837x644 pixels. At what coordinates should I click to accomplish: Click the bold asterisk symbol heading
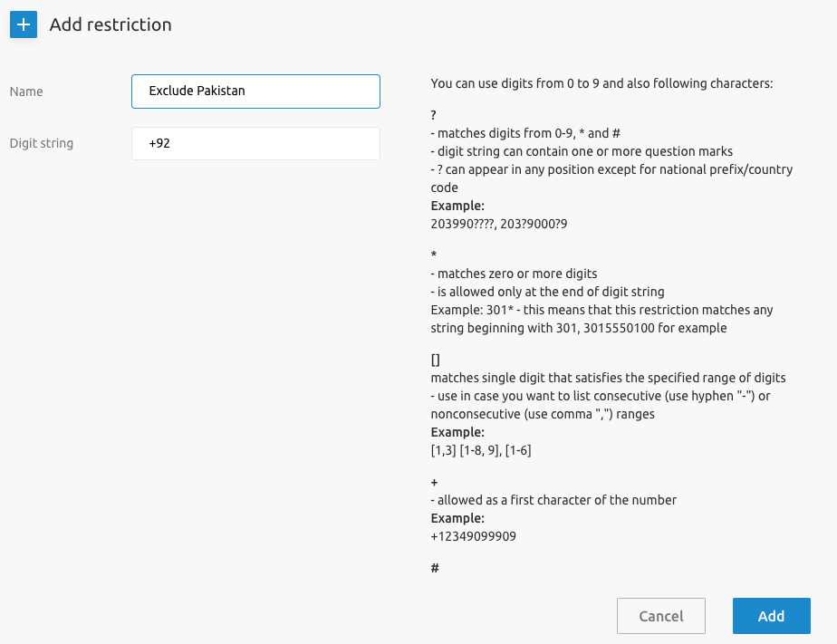(x=434, y=257)
